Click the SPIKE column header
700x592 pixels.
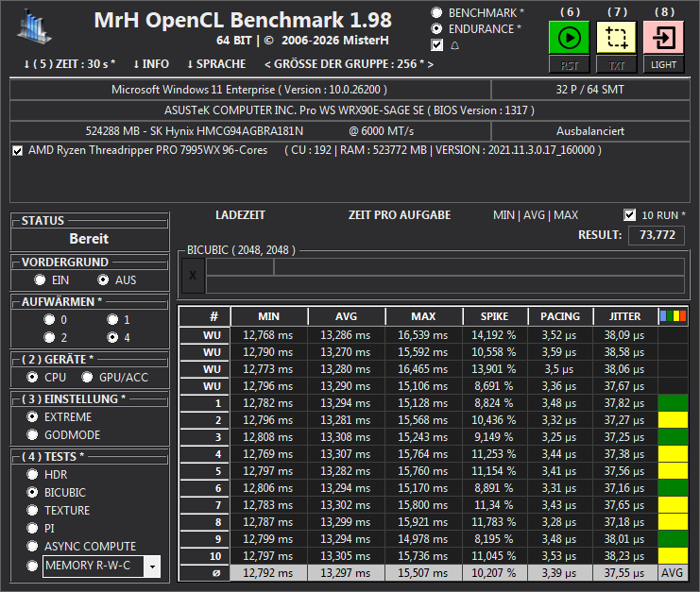tap(495, 316)
